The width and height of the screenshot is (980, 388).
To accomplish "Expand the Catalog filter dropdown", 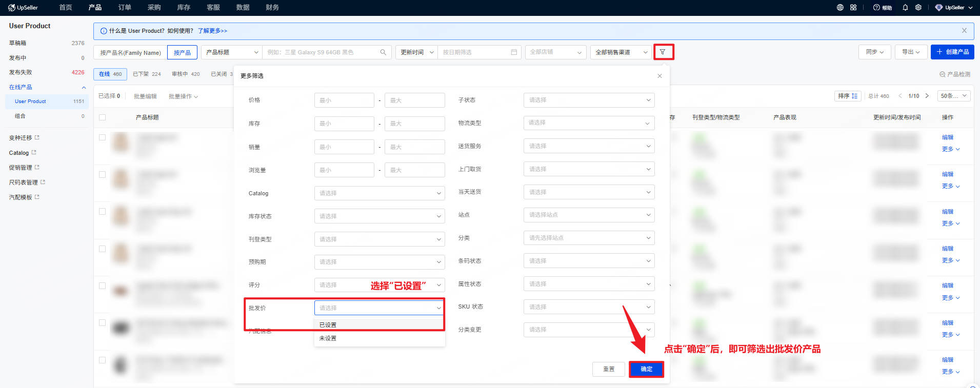I will 379,193.
